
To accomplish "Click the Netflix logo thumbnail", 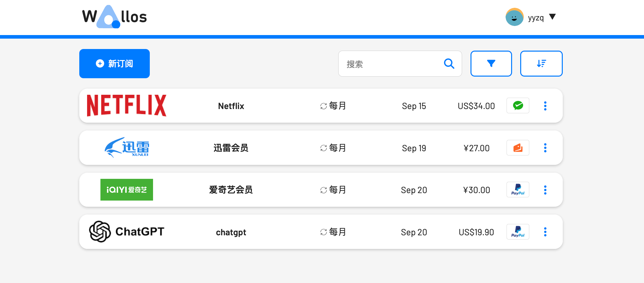I will 126,105.
